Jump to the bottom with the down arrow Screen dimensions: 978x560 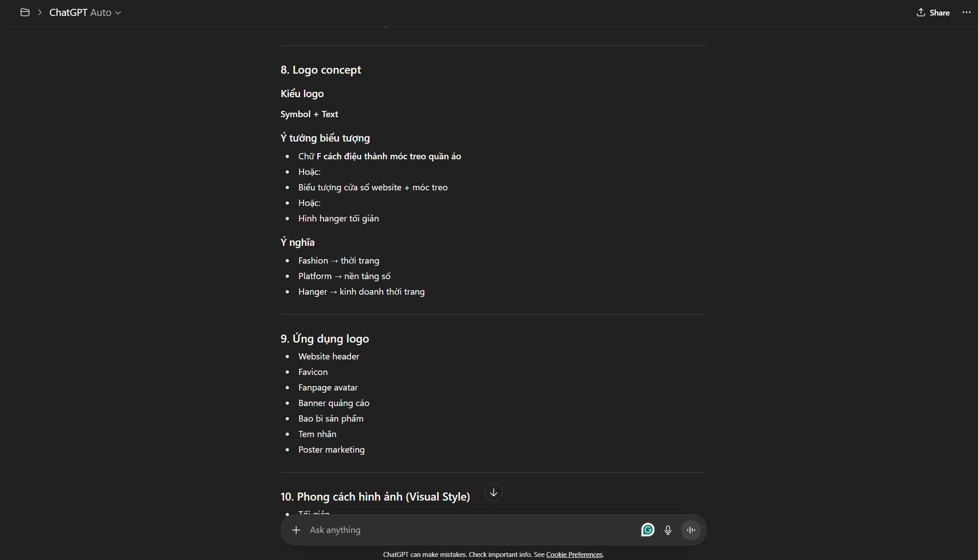tap(493, 492)
